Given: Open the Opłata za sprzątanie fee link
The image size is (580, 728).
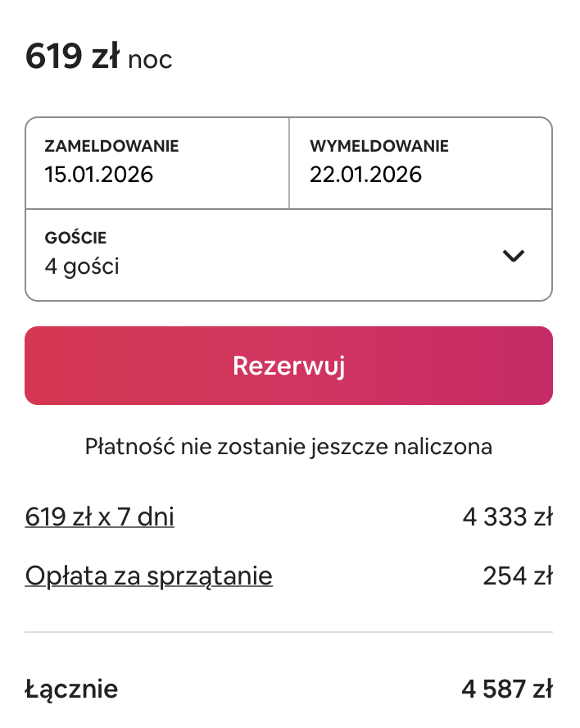Looking at the screenshot, I should pos(148,576).
